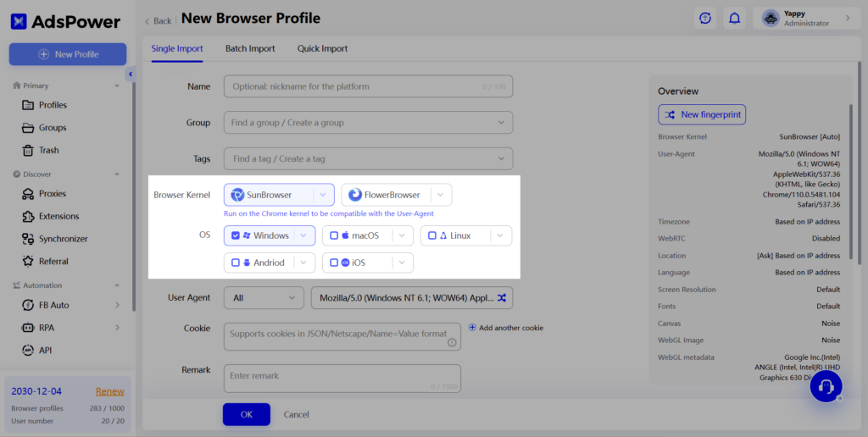Screen dimensions: 868x437
Task: Switch to Batch Import tab
Action: (250, 48)
